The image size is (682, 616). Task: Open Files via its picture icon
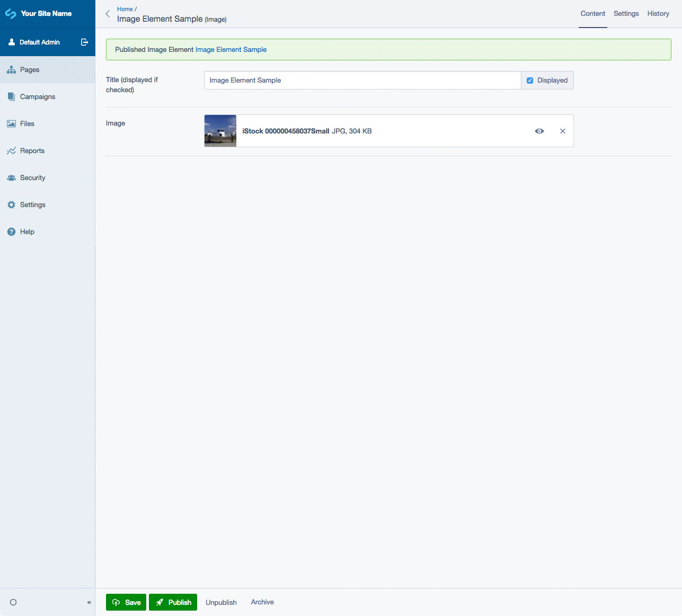click(x=11, y=124)
